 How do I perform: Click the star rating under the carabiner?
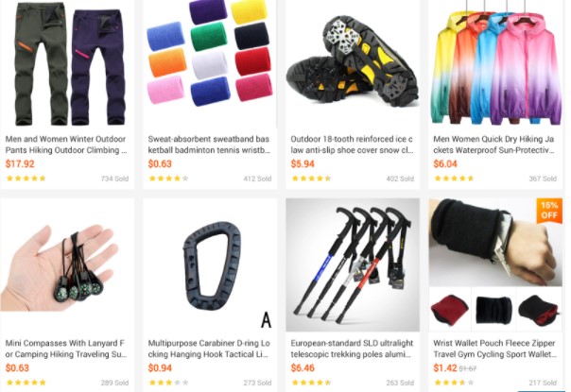click(x=168, y=383)
